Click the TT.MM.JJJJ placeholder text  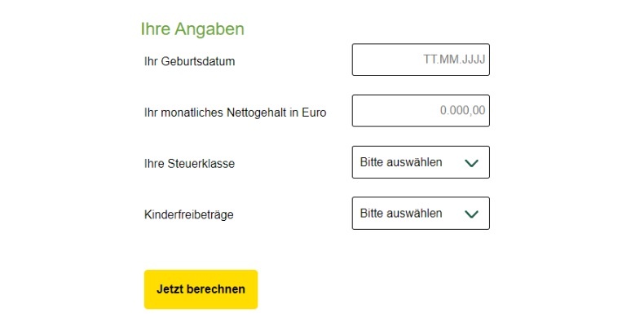[x=454, y=60]
